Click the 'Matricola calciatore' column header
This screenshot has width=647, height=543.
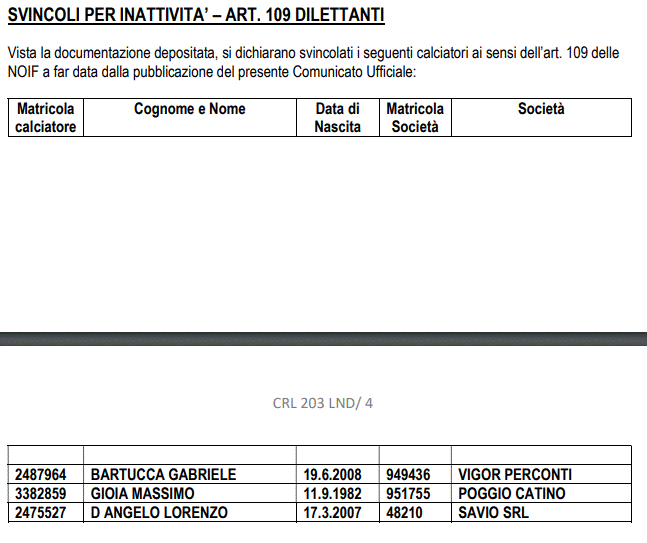(x=46, y=118)
